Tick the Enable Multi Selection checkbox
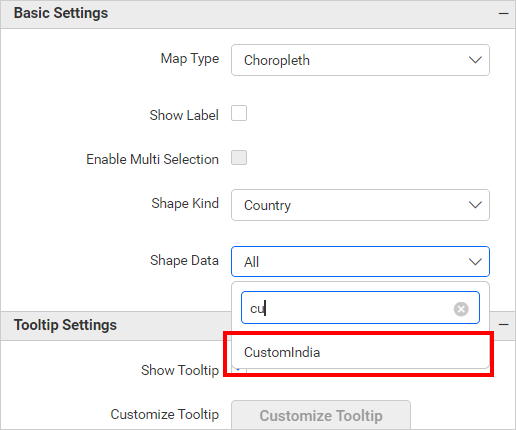Screen dimensions: 516x430 239,158
